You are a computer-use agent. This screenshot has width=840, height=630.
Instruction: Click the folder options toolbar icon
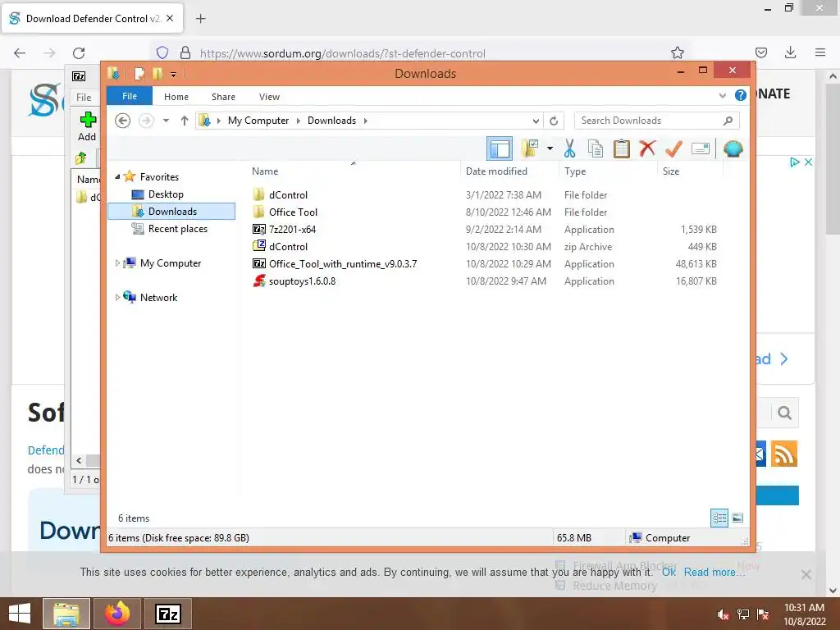point(530,148)
